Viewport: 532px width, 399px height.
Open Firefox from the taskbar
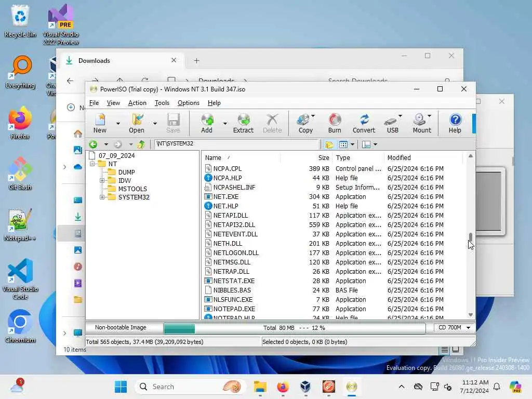pyautogui.click(x=283, y=387)
